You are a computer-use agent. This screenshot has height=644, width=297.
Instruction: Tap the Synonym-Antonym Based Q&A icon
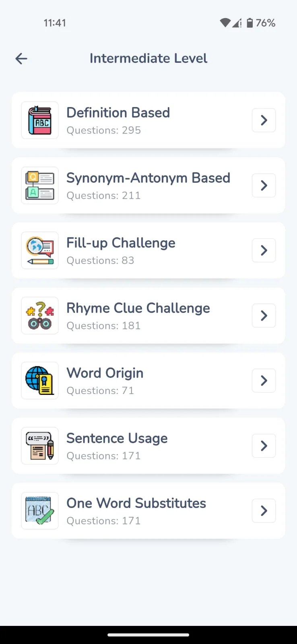coord(40,186)
